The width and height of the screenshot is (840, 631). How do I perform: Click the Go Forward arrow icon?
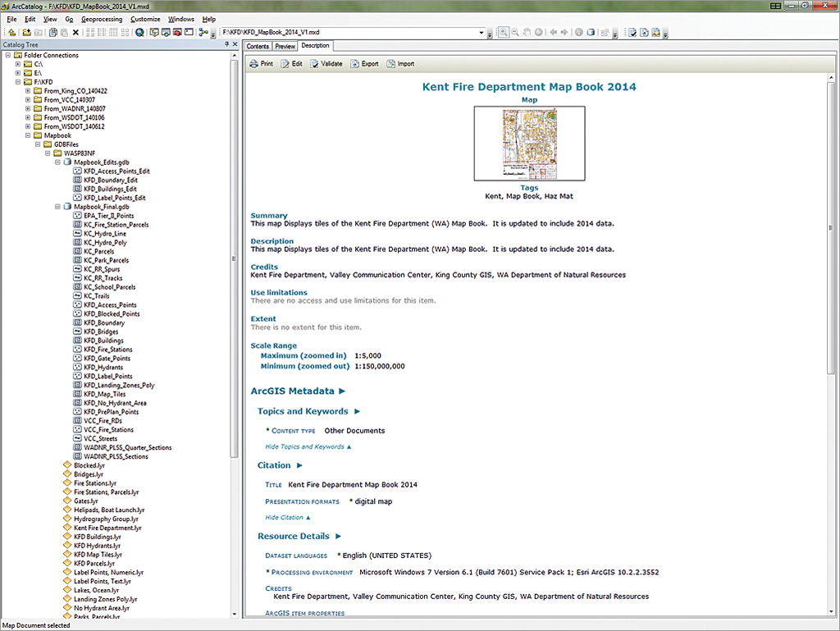pos(564,32)
